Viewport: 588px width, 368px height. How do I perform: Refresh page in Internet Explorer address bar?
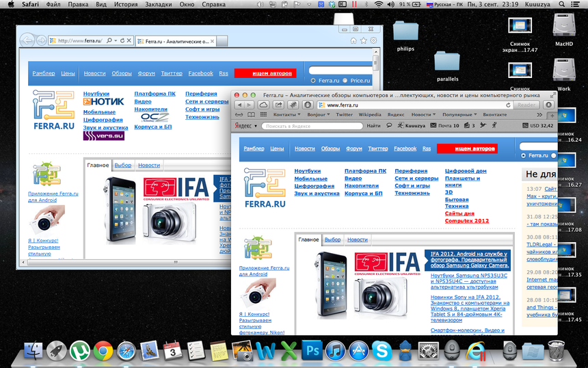(x=122, y=40)
